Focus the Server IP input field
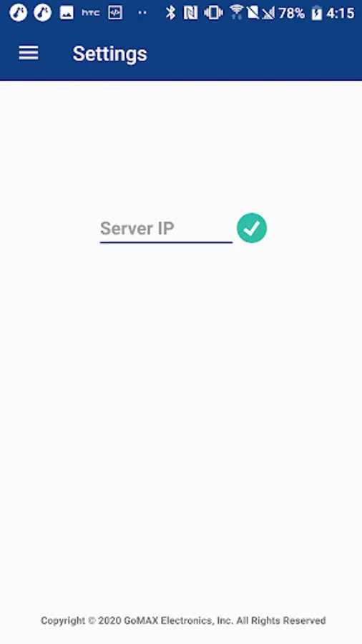This screenshot has width=362, height=644. (x=166, y=229)
